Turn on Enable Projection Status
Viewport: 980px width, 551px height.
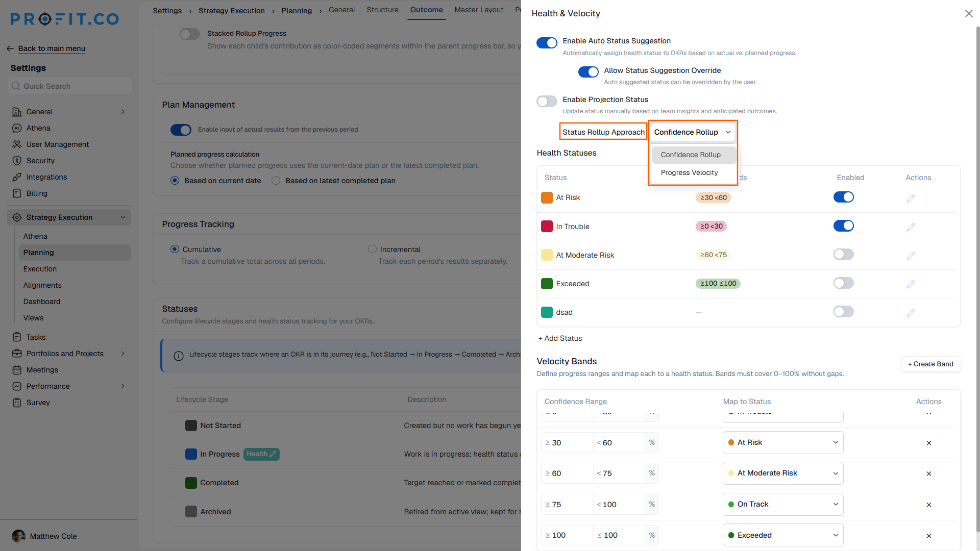[547, 101]
